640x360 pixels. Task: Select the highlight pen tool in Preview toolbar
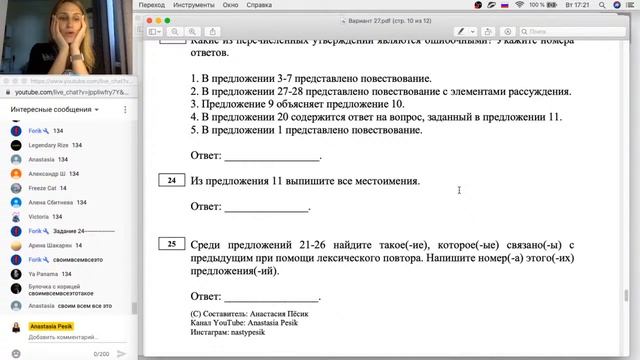click(461, 31)
